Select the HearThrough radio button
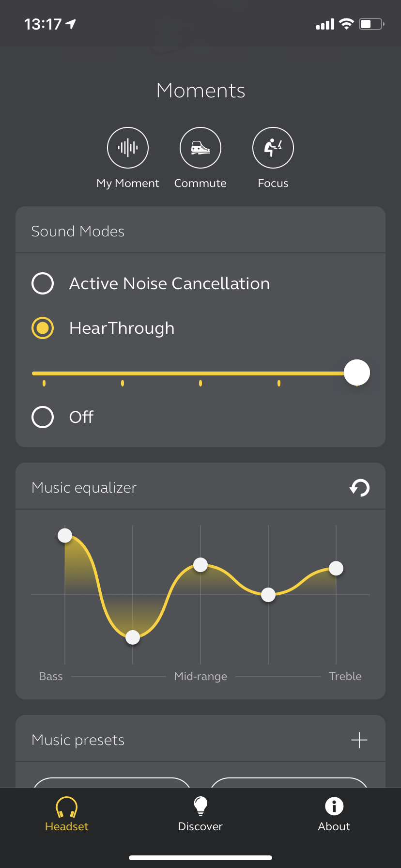The height and width of the screenshot is (868, 401). [43, 328]
